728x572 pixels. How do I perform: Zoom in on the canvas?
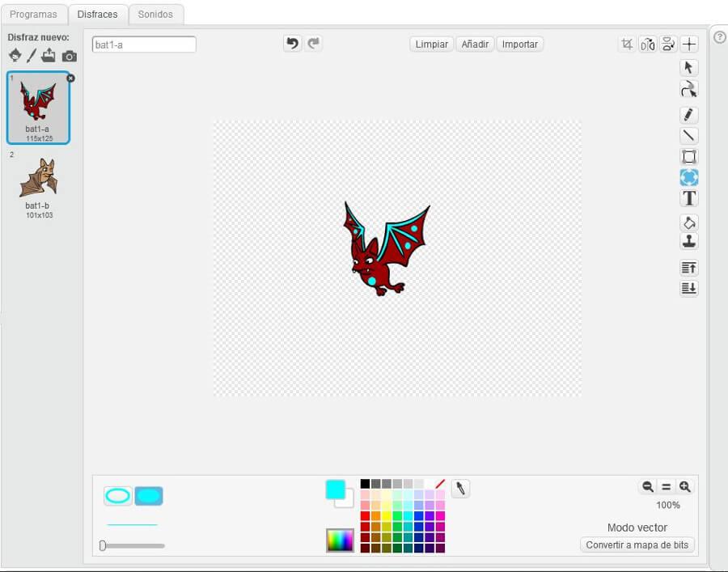click(685, 486)
